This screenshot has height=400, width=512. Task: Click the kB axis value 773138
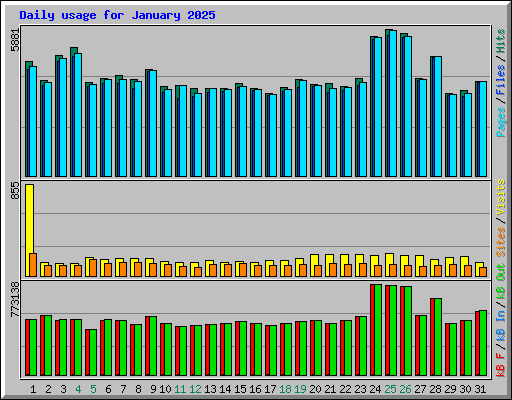tap(15, 299)
